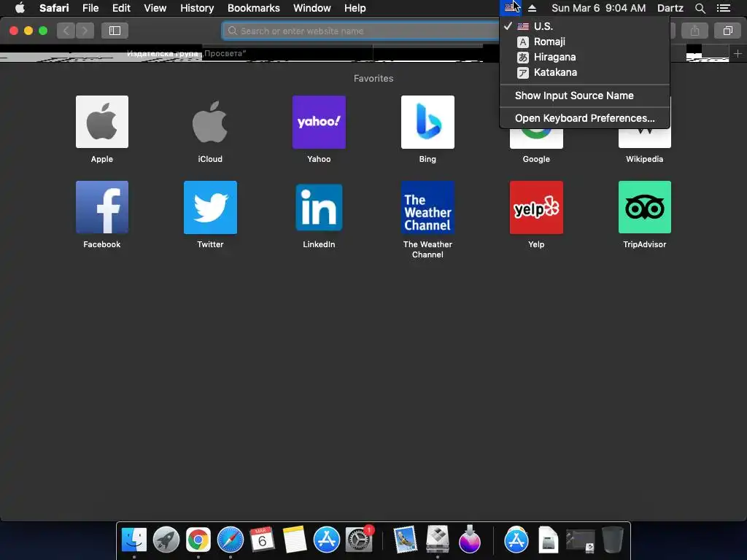The height and width of the screenshot is (560, 747).
Task: Open Calendar in the Dock
Action: pyautogui.click(x=262, y=540)
